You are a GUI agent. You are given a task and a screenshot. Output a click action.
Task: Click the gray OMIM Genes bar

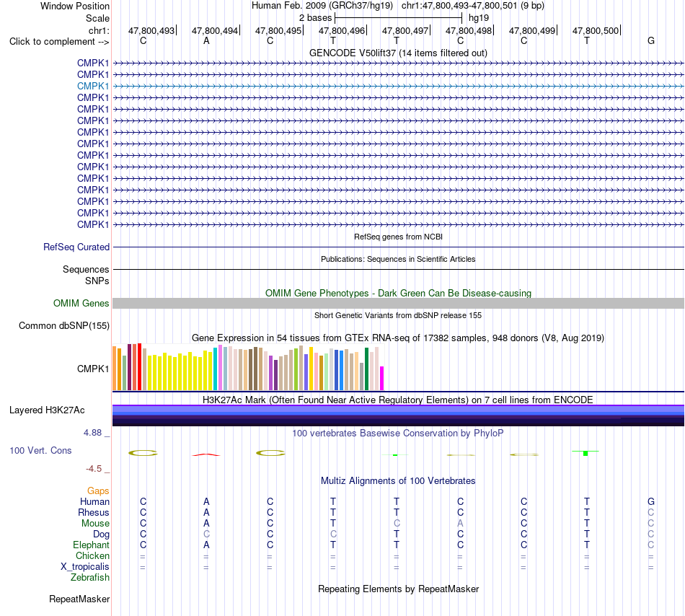[x=398, y=303]
